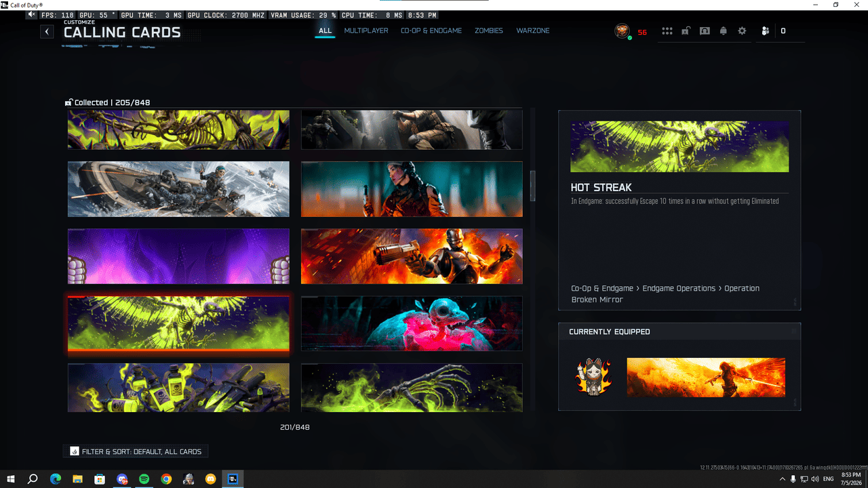This screenshot has height=488, width=868.
Task: Click the Hot Streak challenge description
Action: pos(675,201)
